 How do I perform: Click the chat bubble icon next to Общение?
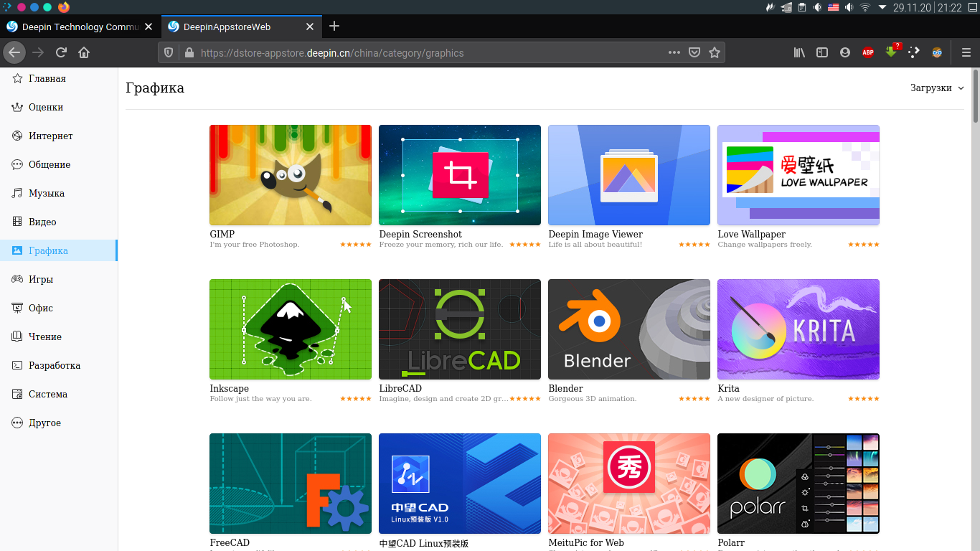pyautogui.click(x=17, y=164)
